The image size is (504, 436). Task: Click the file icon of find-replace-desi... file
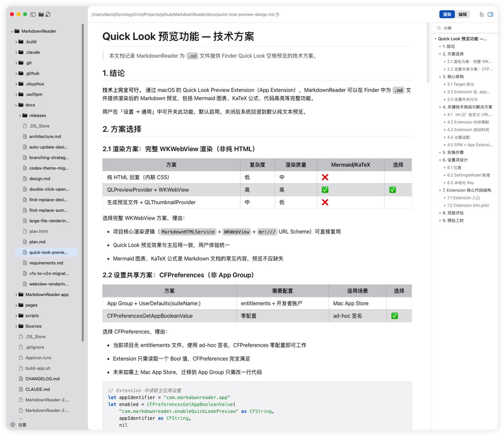click(x=25, y=200)
